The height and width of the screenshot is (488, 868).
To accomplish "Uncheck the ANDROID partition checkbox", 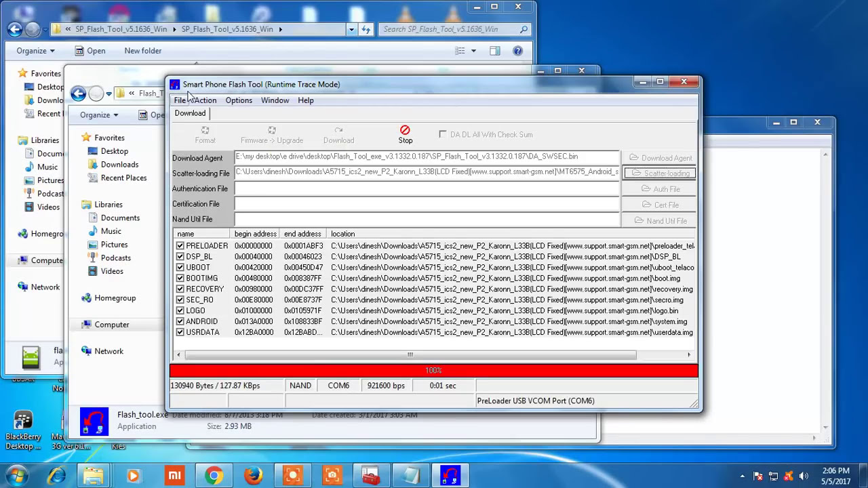I will click(180, 322).
